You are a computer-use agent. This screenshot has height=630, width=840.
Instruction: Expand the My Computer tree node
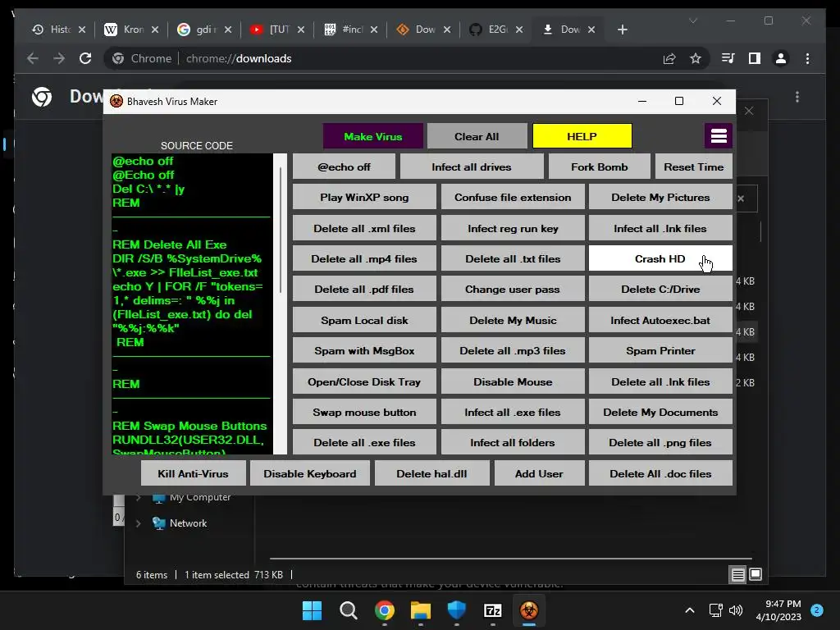138,498
